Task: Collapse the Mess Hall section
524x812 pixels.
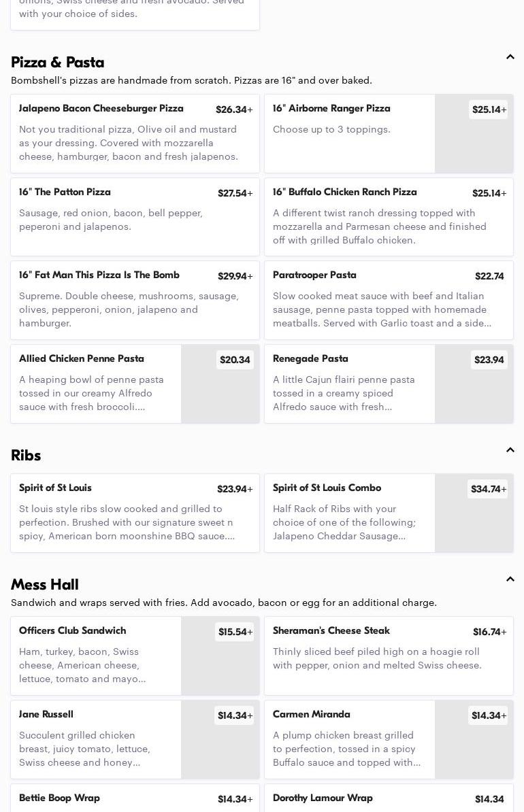Action: pyautogui.click(x=510, y=579)
